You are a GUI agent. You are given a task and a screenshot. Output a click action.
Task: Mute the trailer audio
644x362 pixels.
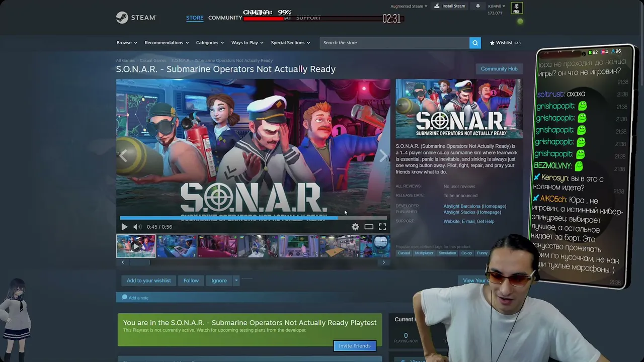coord(137,227)
